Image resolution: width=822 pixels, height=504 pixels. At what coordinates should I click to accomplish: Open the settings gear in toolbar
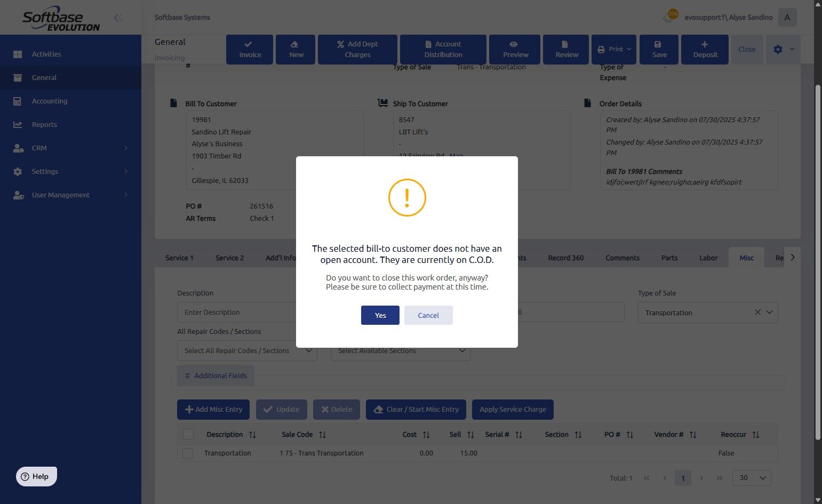tap(778, 49)
